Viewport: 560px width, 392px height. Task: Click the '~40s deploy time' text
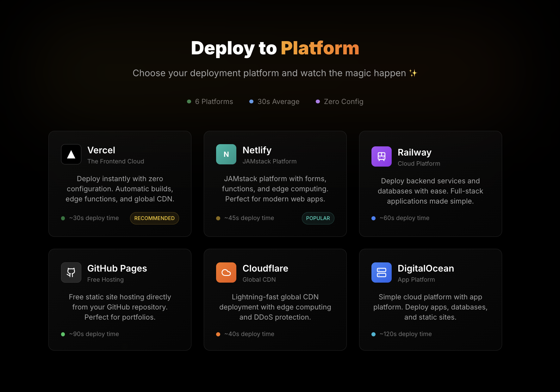pyautogui.click(x=249, y=334)
